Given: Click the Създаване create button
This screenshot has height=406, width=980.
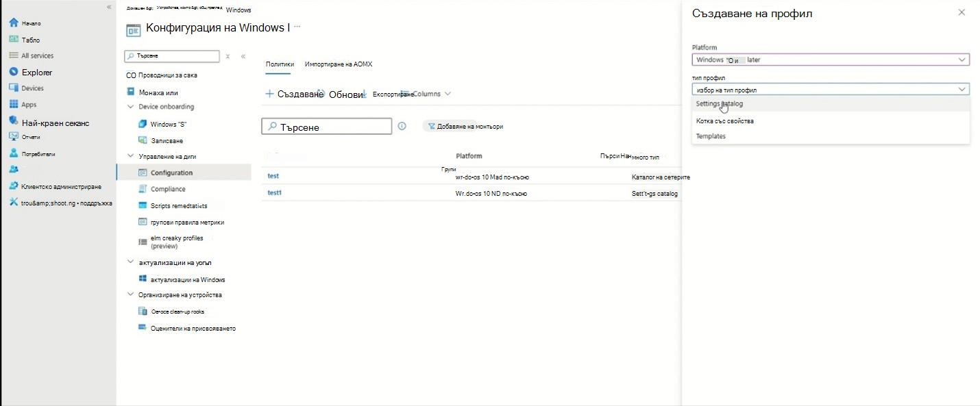Looking at the screenshot, I should click(295, 94).
